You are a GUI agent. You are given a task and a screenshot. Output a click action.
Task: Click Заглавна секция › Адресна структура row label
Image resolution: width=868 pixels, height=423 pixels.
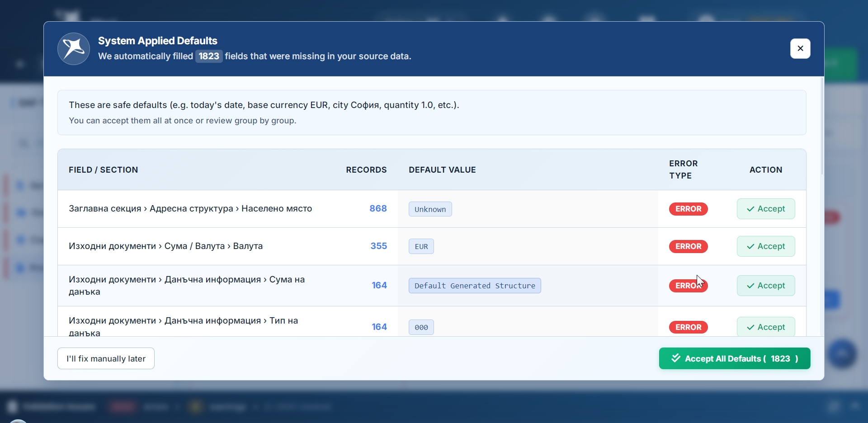(x=190, y=208)
